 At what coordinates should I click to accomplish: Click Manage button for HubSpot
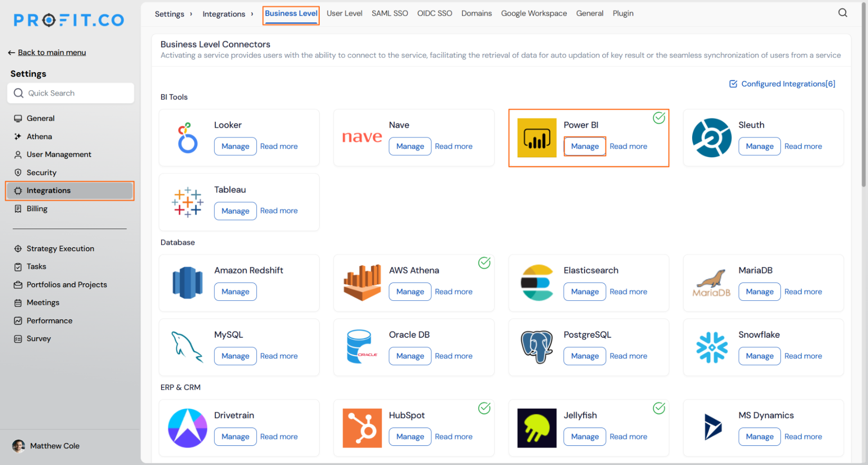pos(410,437)
